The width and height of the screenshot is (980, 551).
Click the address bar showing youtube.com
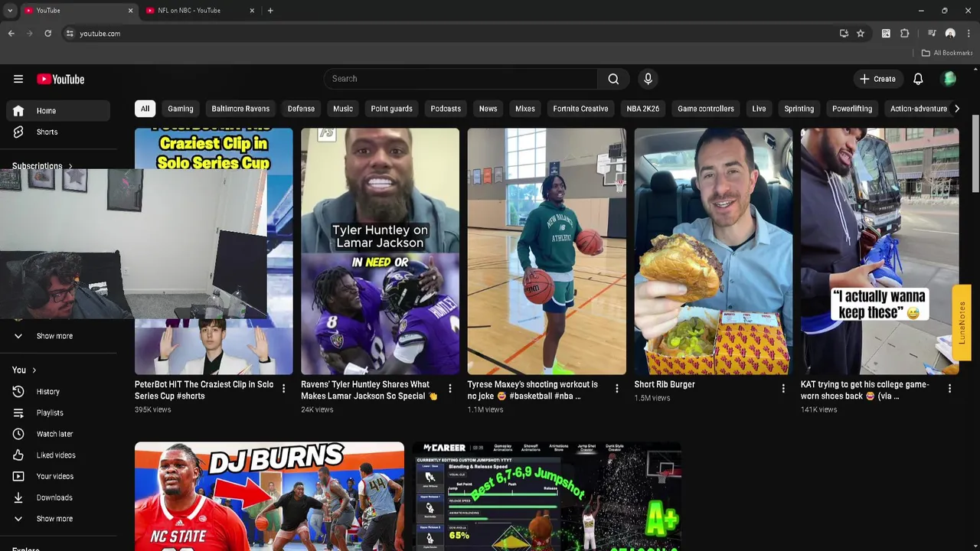(450, 34)
